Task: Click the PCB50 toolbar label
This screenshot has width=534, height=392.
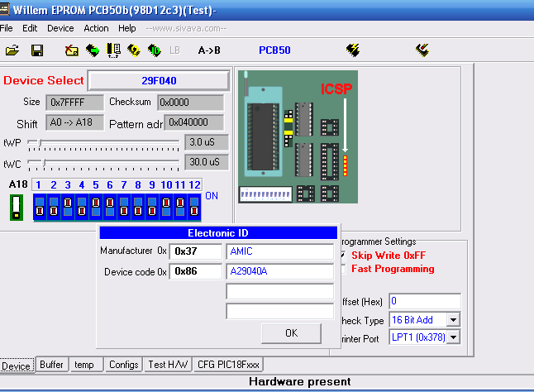Action: [x=274, y=50]
